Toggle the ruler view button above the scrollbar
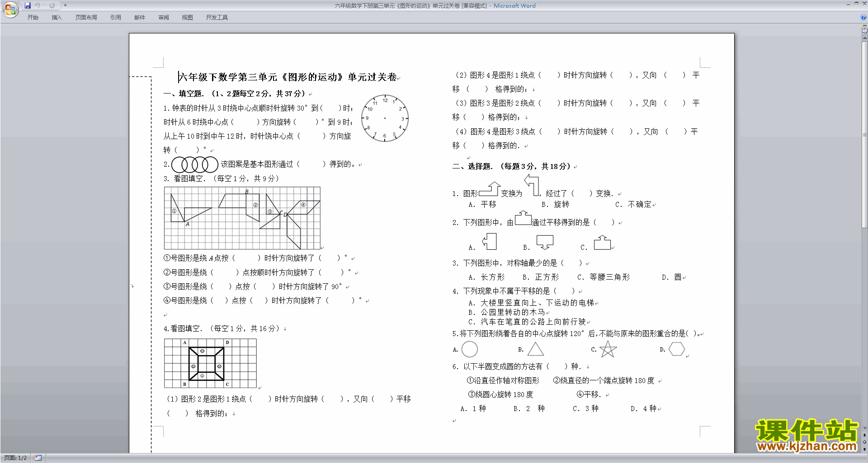 pos(865,31)
